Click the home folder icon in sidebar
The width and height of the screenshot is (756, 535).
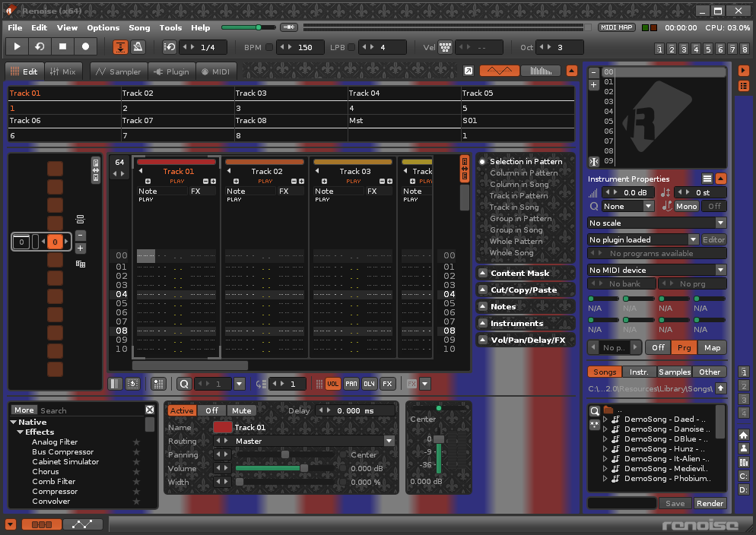click(x=744, y=435)
